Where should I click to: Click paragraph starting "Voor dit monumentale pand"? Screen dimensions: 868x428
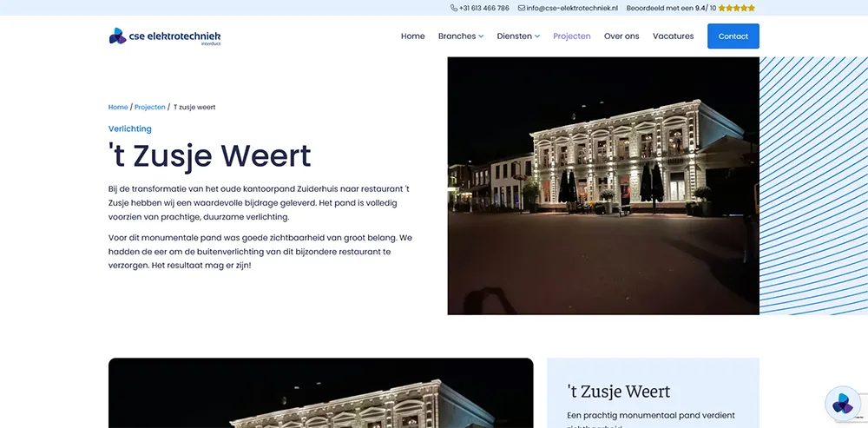click(x=260, y=252)
